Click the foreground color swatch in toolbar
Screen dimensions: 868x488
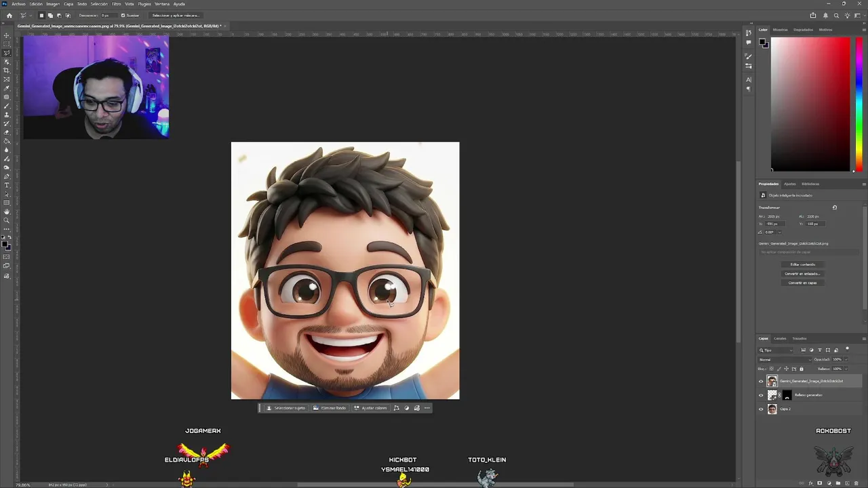5,245
